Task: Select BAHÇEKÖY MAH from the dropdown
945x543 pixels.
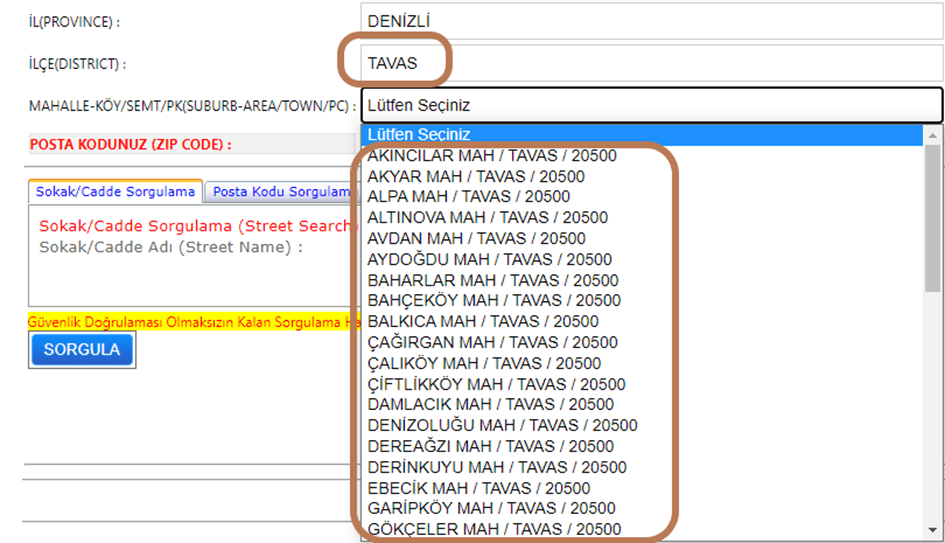Action: (494, 300)
